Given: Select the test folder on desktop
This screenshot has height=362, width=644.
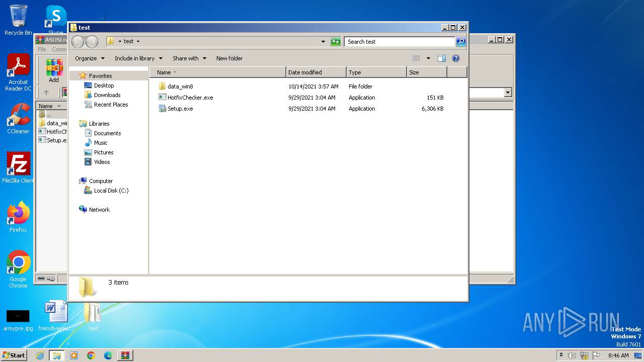Looking at the screenshot, I should [x=93, y=316].
